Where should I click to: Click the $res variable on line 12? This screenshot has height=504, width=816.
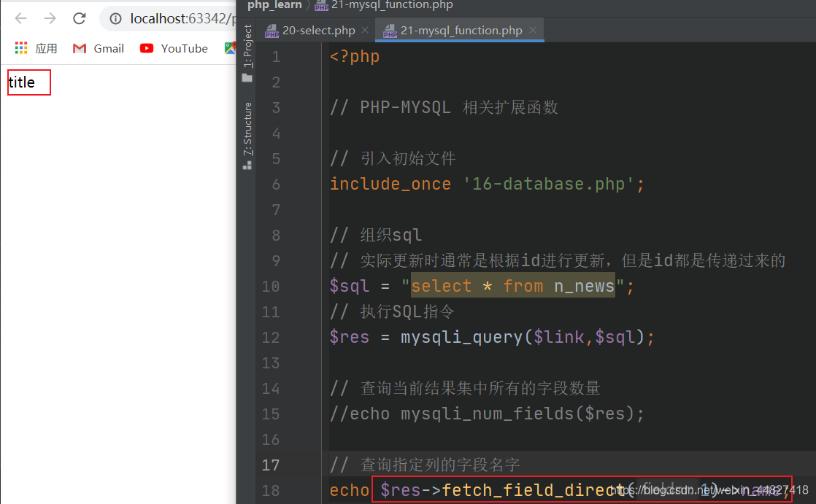(x=349, y=337)
